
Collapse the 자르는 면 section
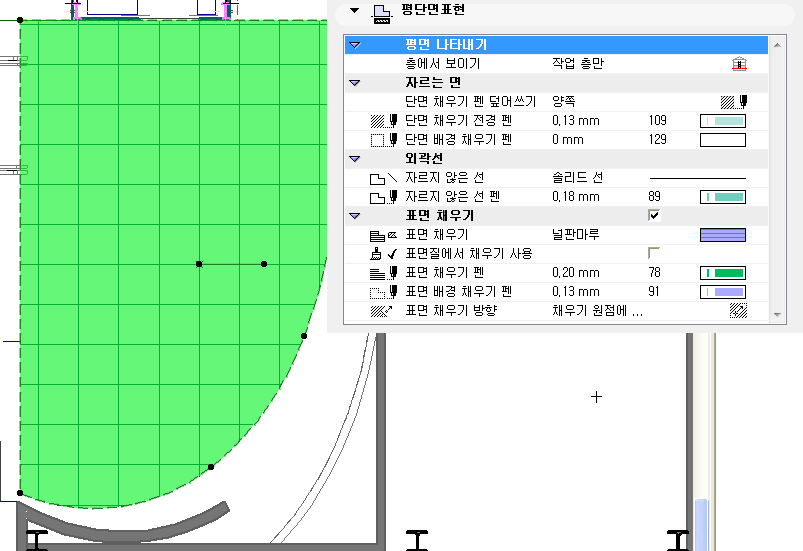[x=354, y=82]
